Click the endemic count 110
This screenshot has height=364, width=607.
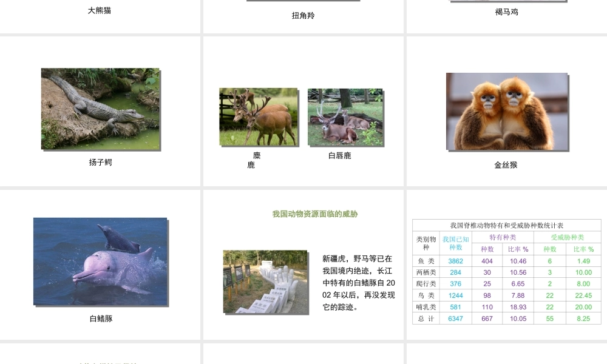[x=487, y=307]
